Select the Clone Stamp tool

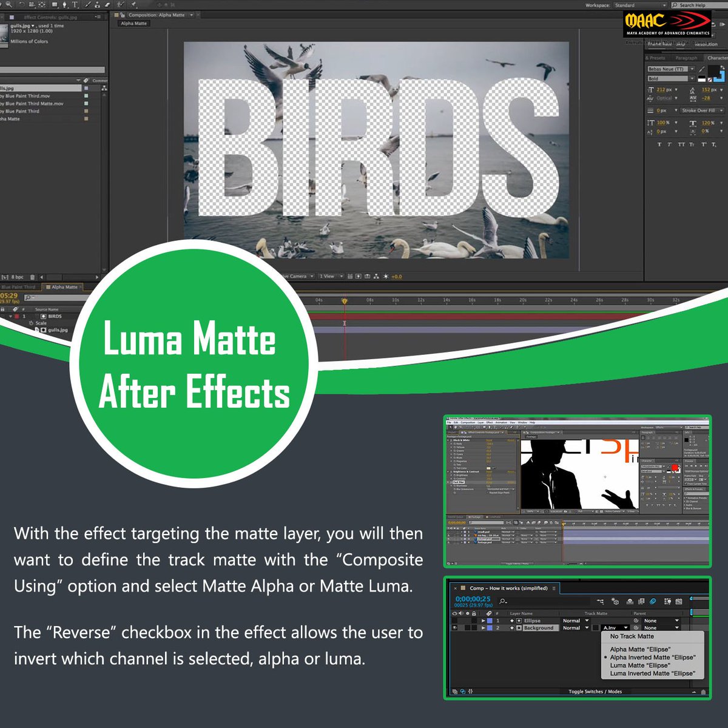97,5
